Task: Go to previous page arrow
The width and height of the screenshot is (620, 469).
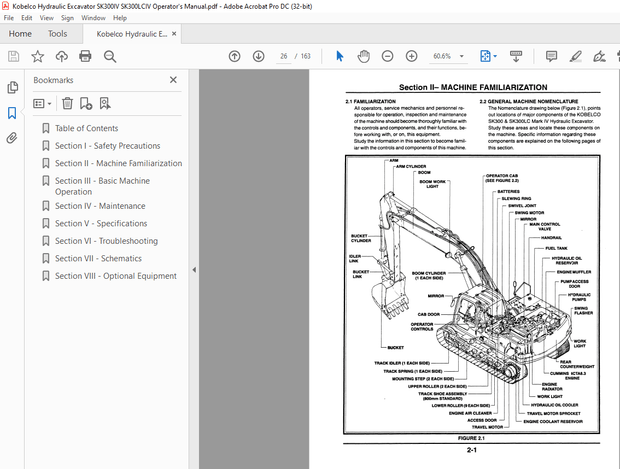Action: point(234,56)
